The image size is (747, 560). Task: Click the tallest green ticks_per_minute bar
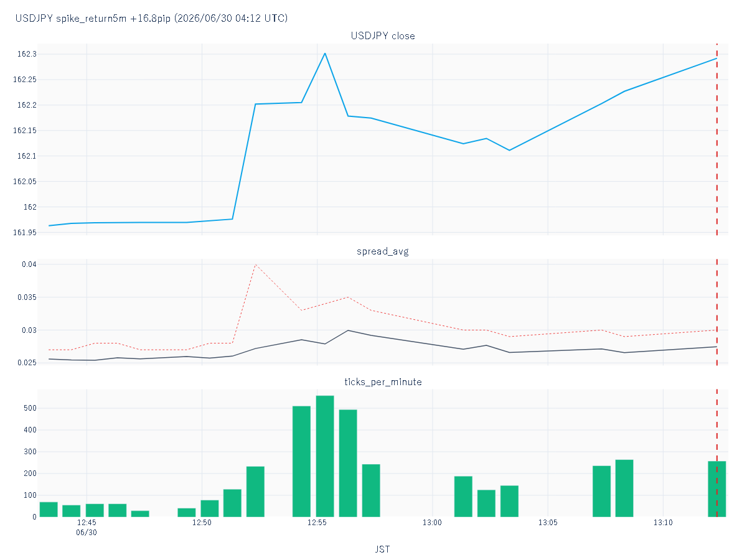(325, 456)
